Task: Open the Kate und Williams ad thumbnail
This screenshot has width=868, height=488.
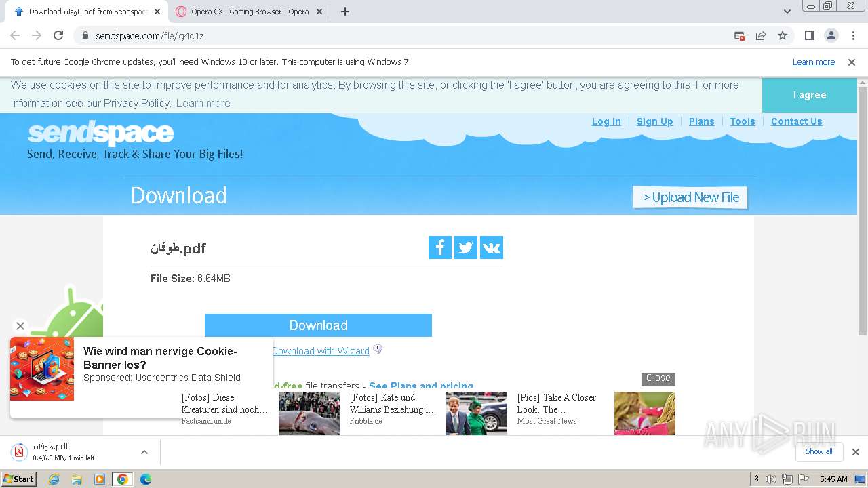Action: [x=476, y=413]
